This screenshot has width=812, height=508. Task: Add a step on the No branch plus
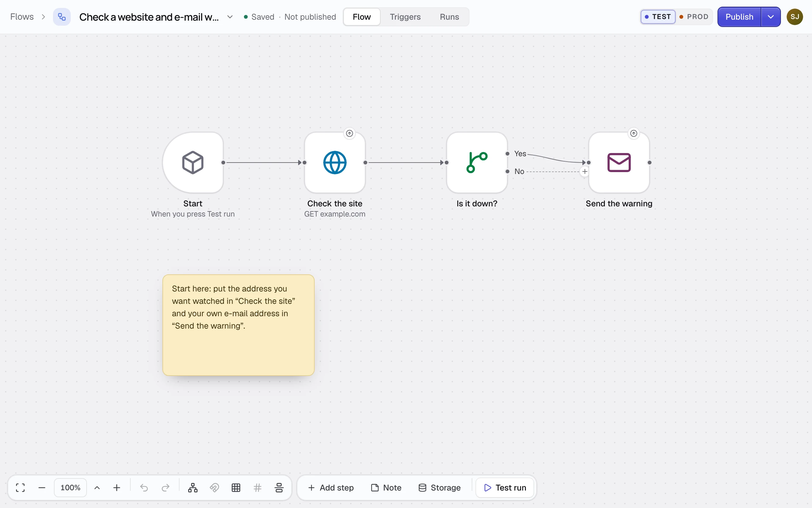click(x=585, y=172)
